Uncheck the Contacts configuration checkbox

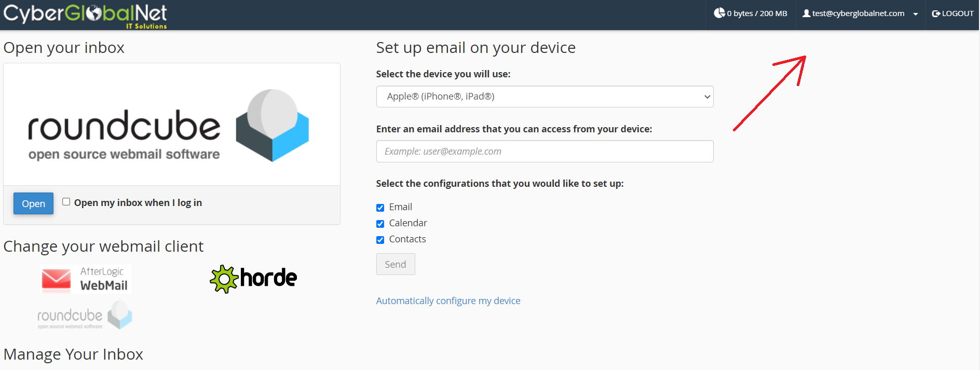tap(380, 240)
